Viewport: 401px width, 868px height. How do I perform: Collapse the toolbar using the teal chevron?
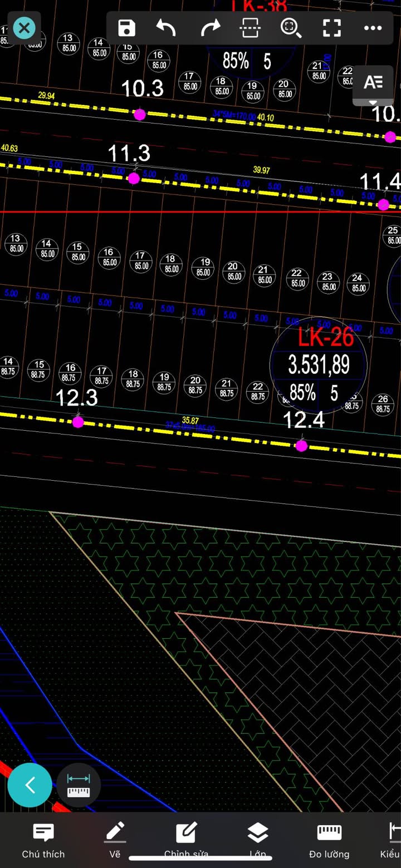tap(30, 785)
